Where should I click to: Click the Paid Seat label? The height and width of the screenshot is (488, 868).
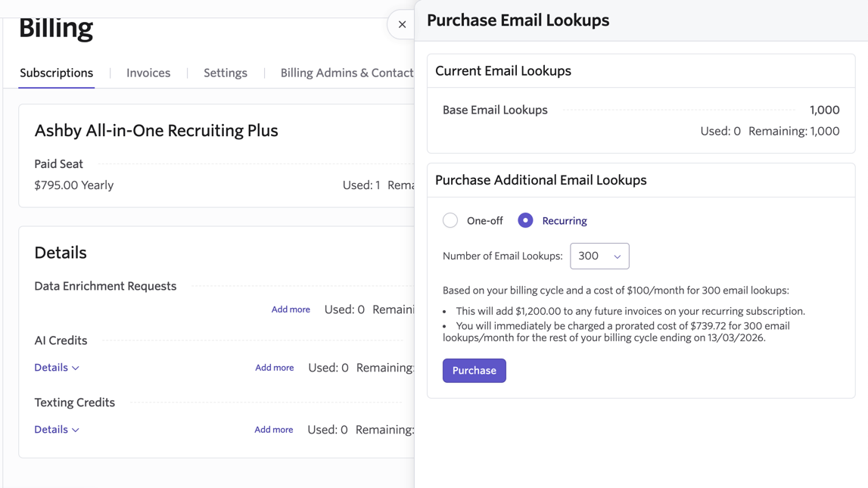pyautogui.click(x=59, y=164)
